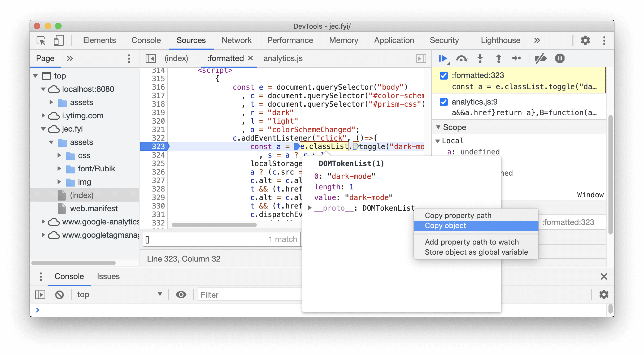Click Store object as global variable
This screenshot has height=356, width=644.
coord(476,252)
